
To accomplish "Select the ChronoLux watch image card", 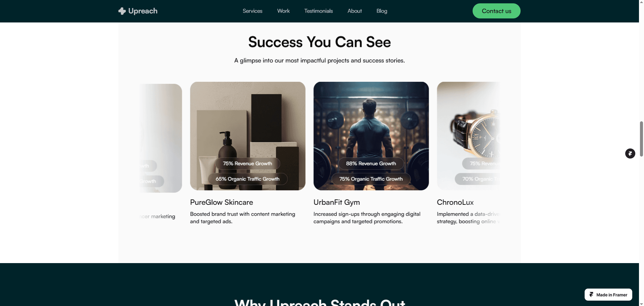I will [468, 136].
